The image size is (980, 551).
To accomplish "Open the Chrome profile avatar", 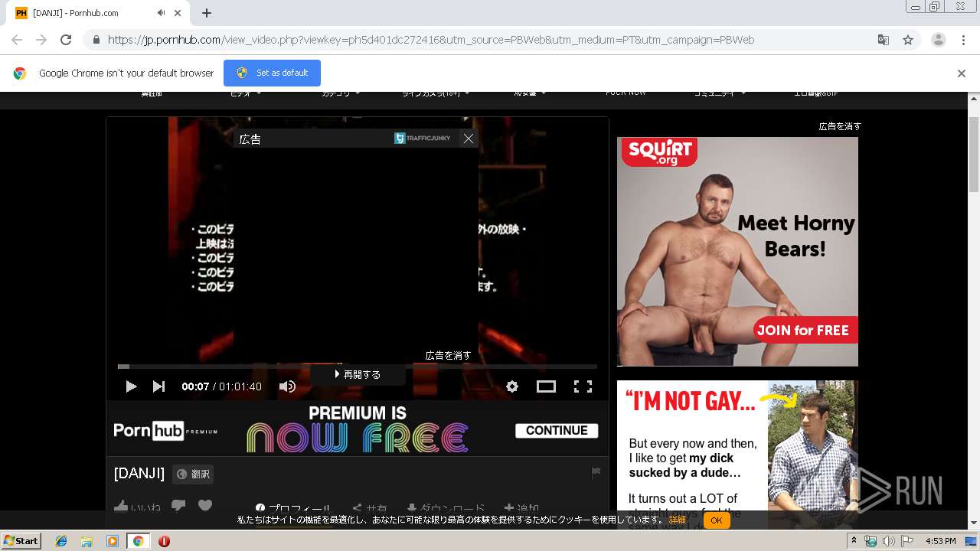I will tap(939, 40).
